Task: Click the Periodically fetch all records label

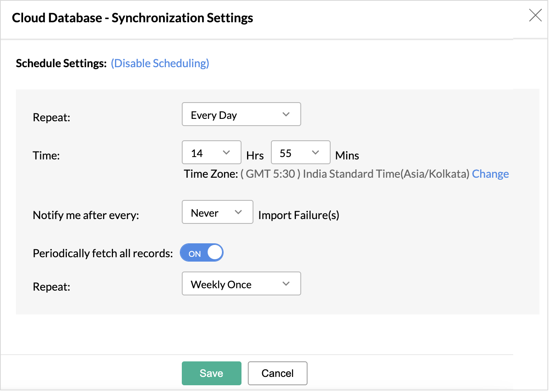Action: [103, 253]
